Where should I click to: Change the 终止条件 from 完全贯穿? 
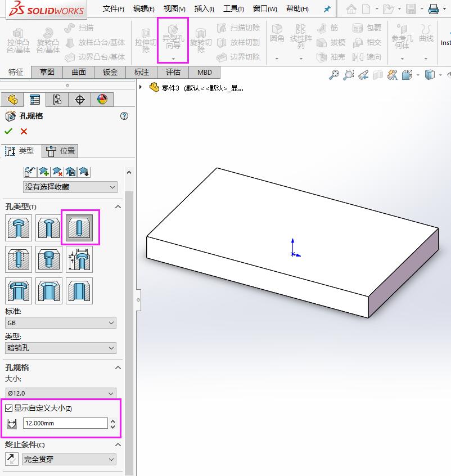[69, 459]
